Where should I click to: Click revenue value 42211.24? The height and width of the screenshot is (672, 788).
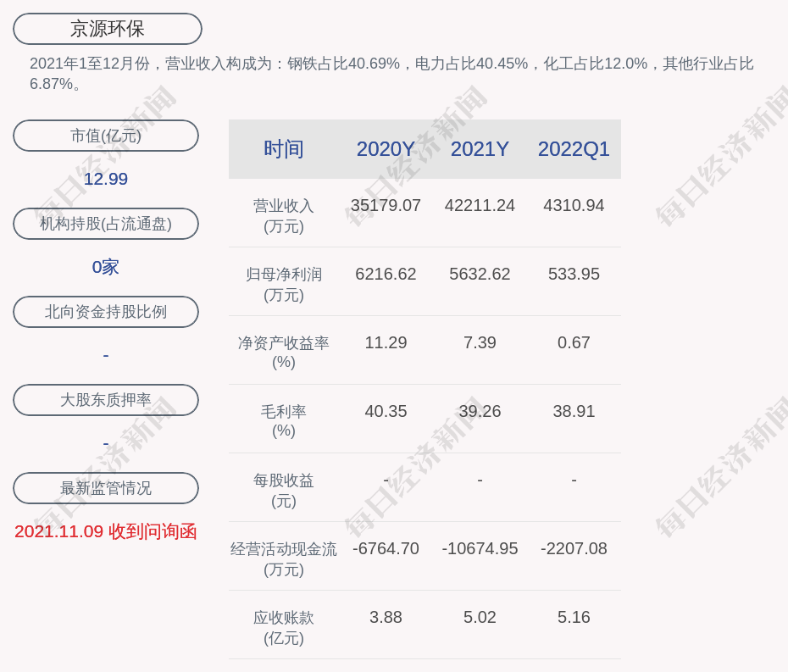[x=480, y=206]
